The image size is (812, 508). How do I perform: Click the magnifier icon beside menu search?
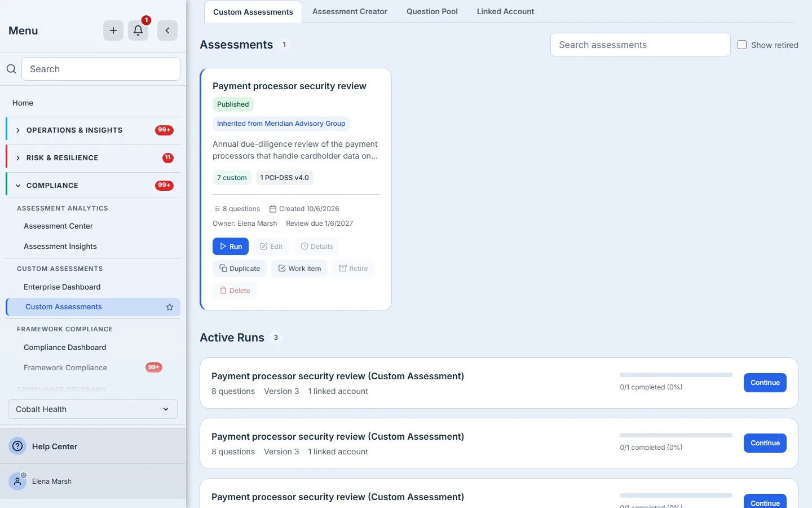pos(11,69)
